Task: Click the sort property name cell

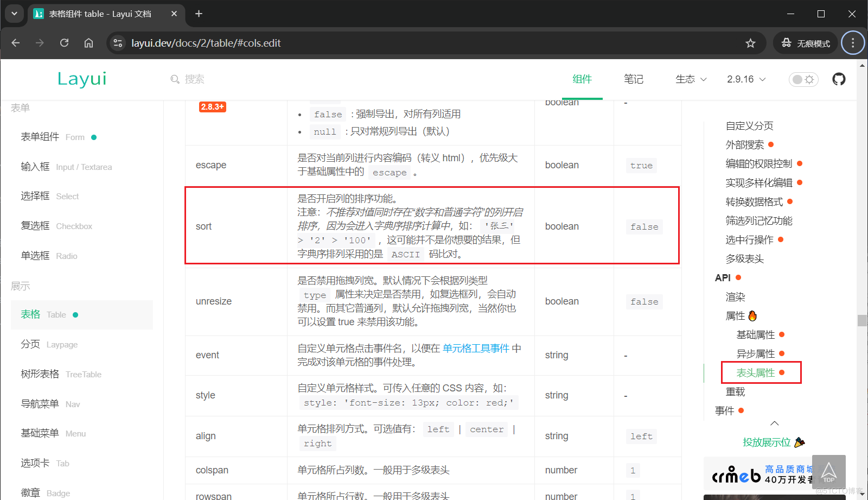Action: (236, 226)
